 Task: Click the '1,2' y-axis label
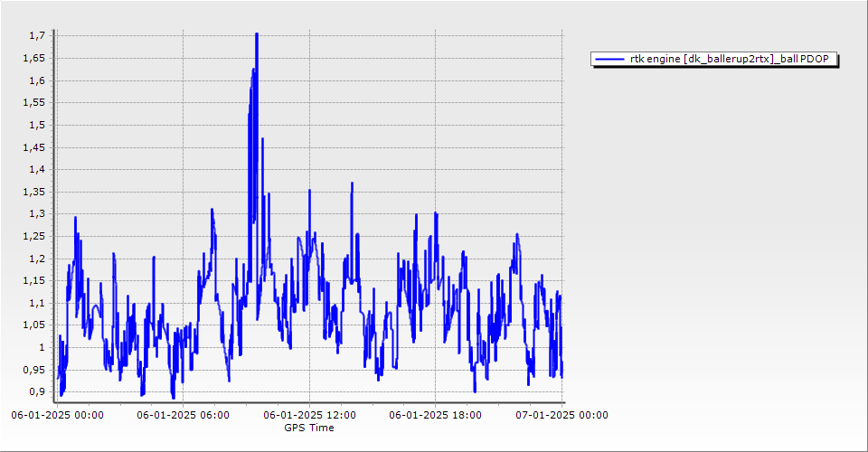(x=37, y=259)
